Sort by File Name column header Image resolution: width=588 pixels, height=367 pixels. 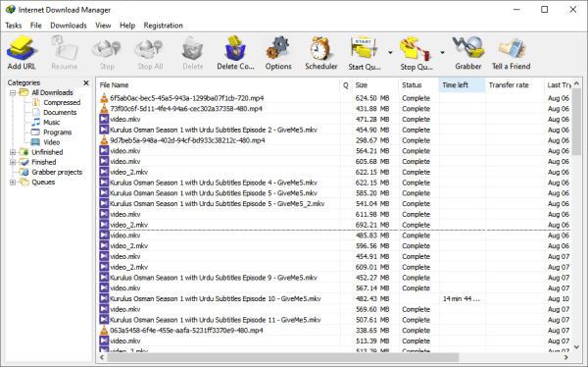pyautogui.click(x=218, y=85)
